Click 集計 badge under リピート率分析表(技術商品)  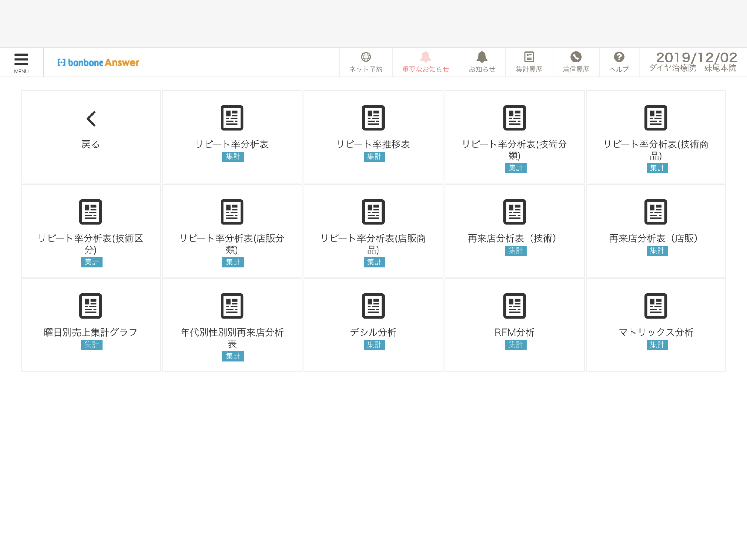(657, 168)
